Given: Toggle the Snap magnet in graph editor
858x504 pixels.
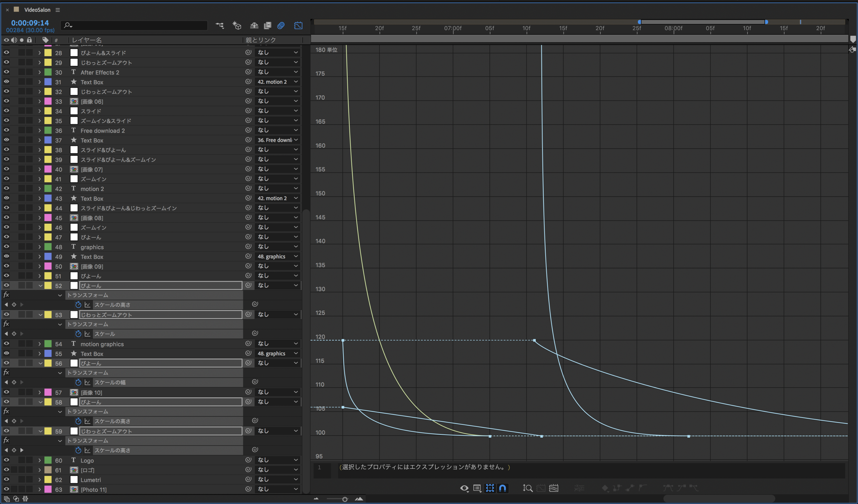Looking at the screenshot, I should (x=502, y=488).
